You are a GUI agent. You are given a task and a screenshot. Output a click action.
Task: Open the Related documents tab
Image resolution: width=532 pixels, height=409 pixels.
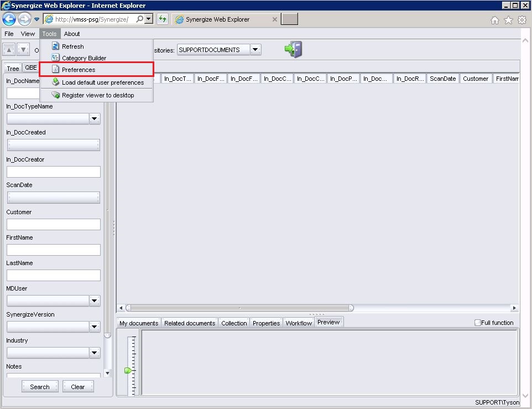point(190,323)
